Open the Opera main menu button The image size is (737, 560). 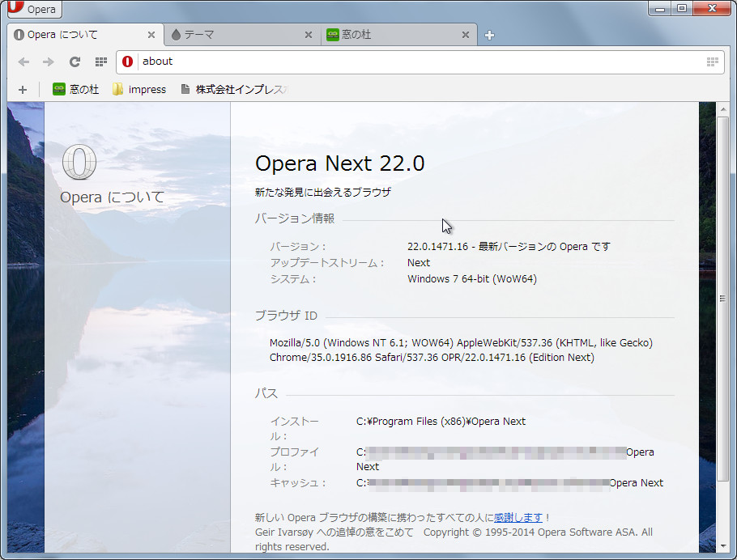point(33,10)
